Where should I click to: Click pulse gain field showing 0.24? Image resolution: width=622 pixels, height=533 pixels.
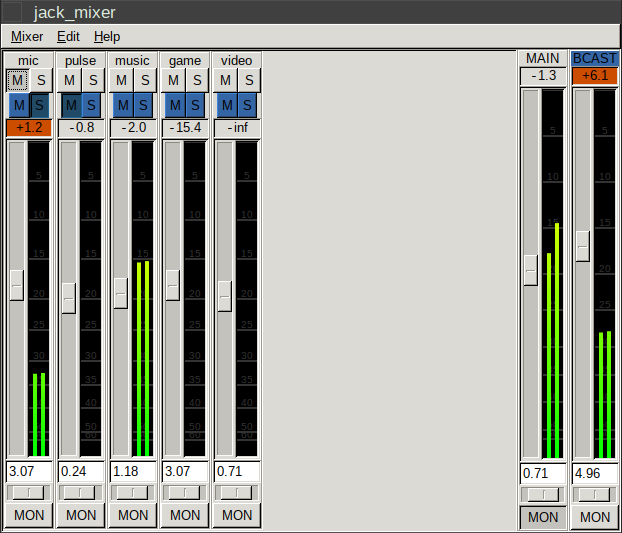coord(81,472)
